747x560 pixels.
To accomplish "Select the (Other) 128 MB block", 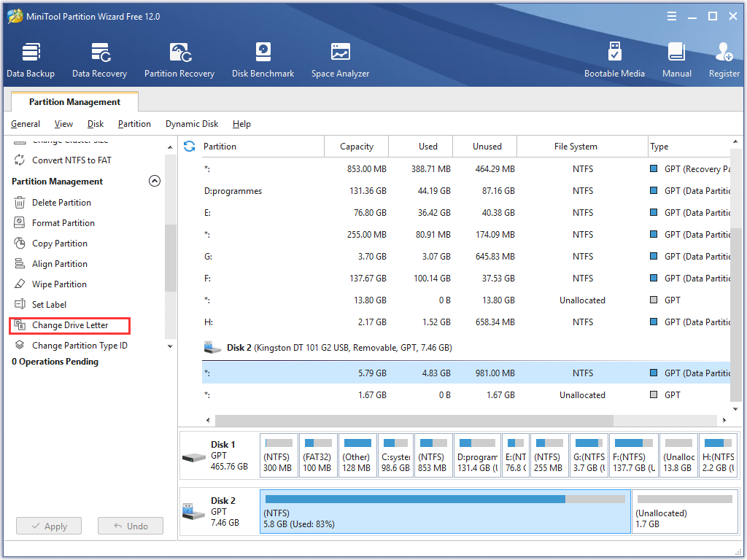I will [x=357, y=456].
